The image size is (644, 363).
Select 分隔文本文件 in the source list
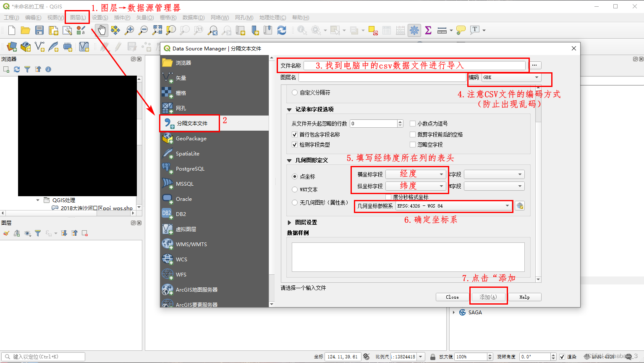(x=215, y=123)
